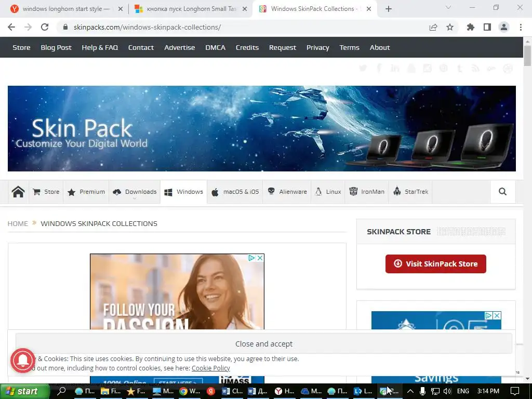Open the Privacy page
Screen dimensions: 532x399
point(317,47)
